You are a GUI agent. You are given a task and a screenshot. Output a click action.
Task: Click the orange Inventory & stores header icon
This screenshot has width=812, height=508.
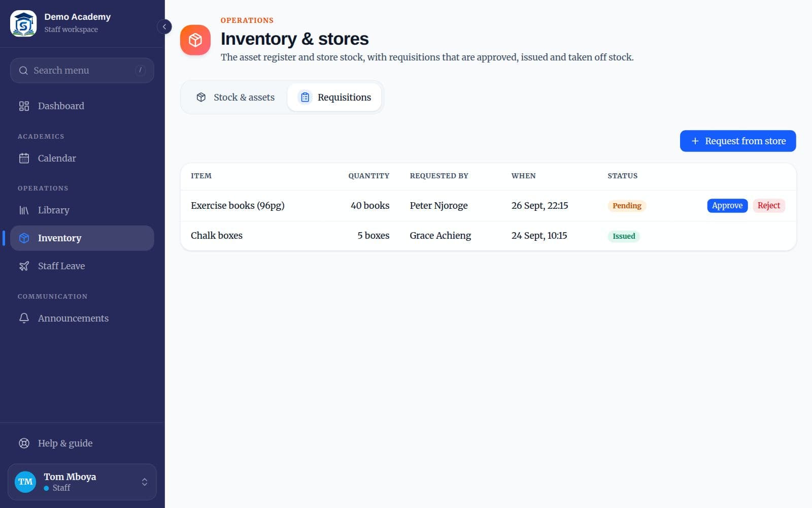coord(195,40)
